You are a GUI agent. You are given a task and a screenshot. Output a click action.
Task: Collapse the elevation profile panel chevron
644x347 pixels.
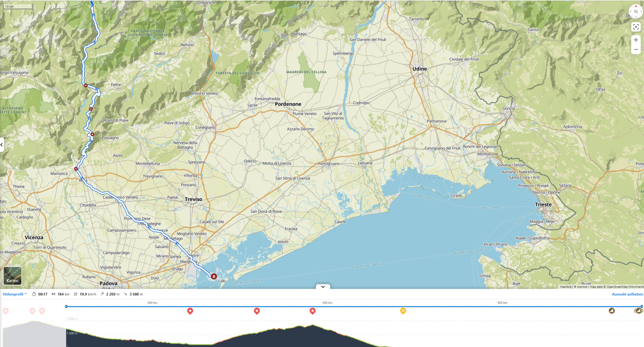pyautogui.click(x=323, y=287)
